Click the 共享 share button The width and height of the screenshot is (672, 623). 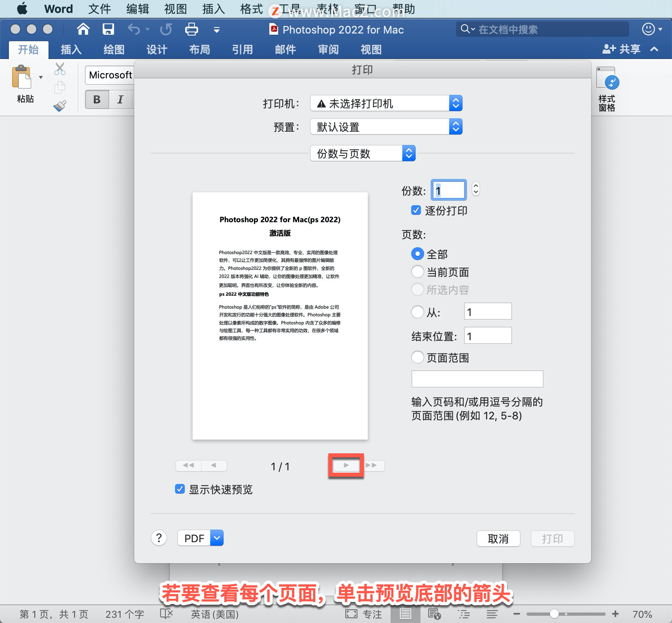621,49
